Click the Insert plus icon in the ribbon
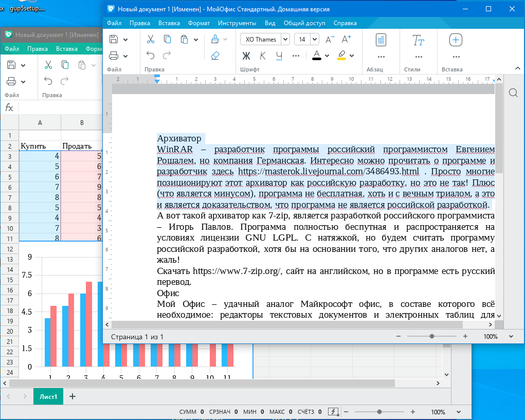 tap(456, 40)
